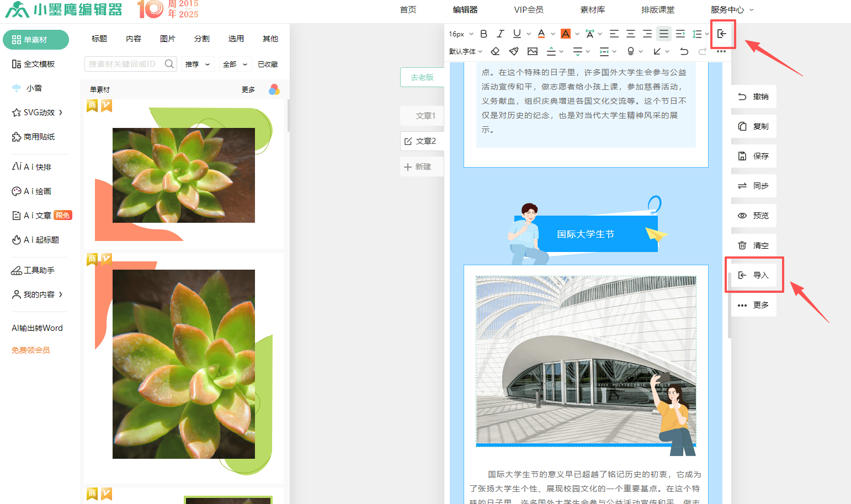Enable justify alignment for the paragraph

pos(664,34)
